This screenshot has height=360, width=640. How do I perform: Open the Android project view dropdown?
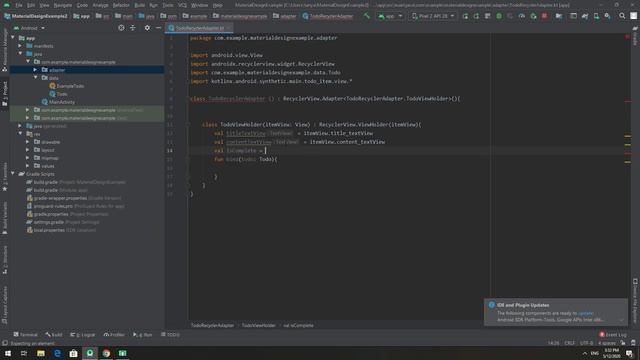pyautogui.click(x=29, y=28)
